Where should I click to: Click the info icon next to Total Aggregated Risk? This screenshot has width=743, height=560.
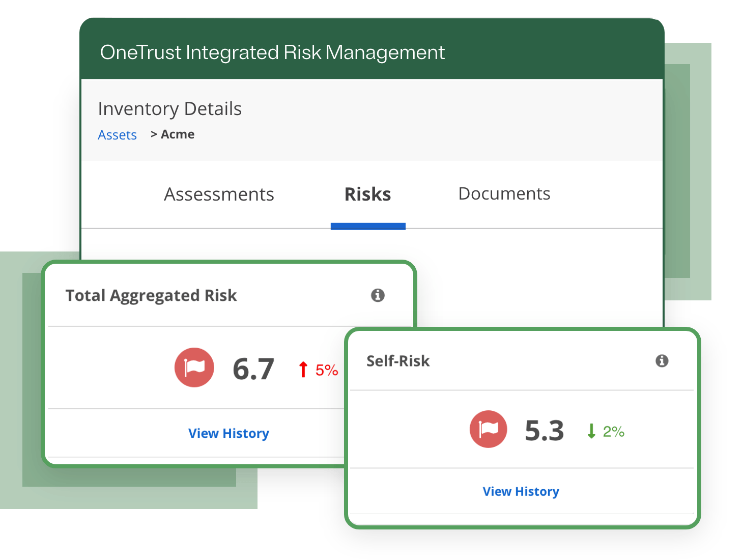pos(378,295)
